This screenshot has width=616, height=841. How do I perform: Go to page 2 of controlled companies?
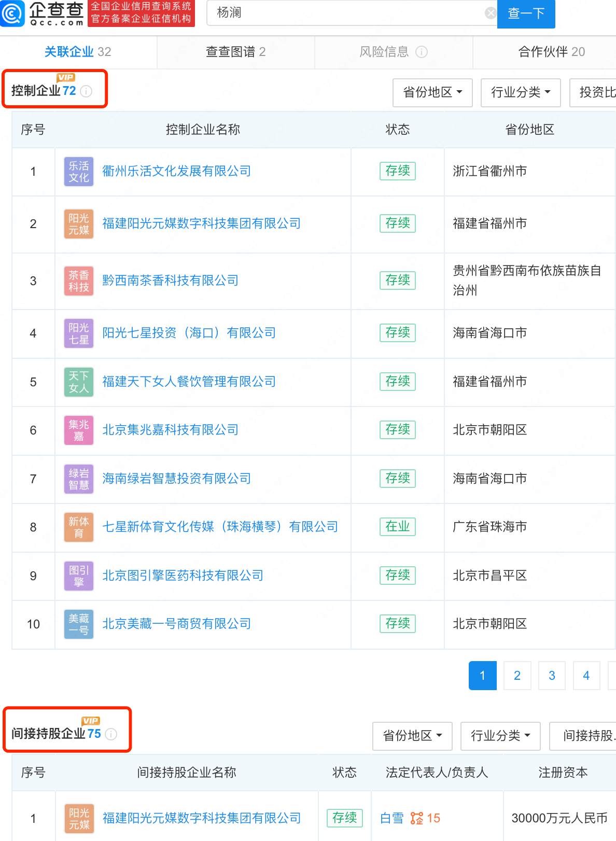[517, 676]
